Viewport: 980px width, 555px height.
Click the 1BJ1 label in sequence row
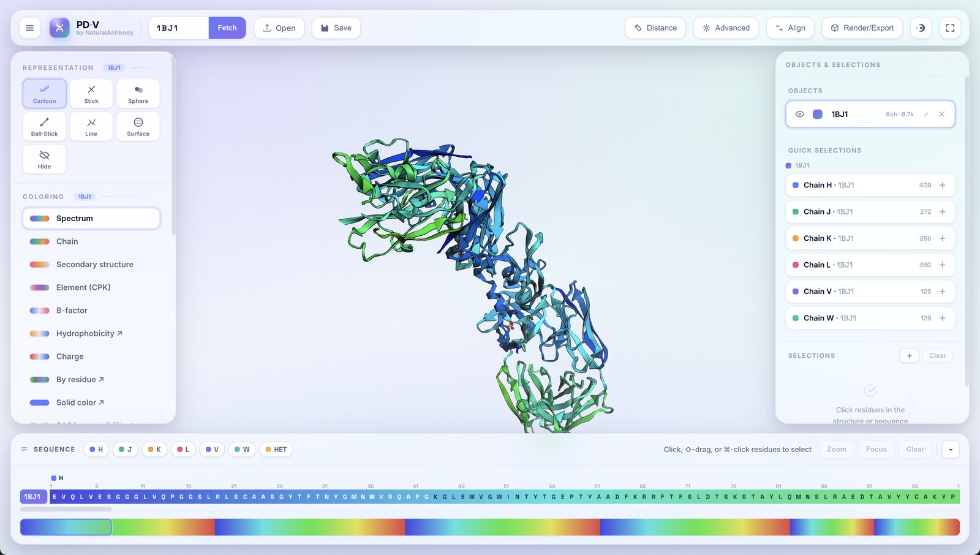33,497
